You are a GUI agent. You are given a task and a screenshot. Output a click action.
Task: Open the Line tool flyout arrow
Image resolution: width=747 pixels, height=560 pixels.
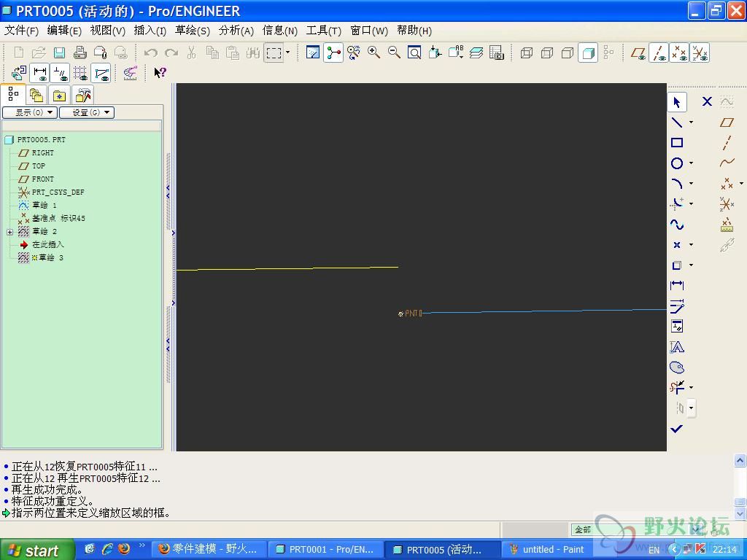click(692, 122)
